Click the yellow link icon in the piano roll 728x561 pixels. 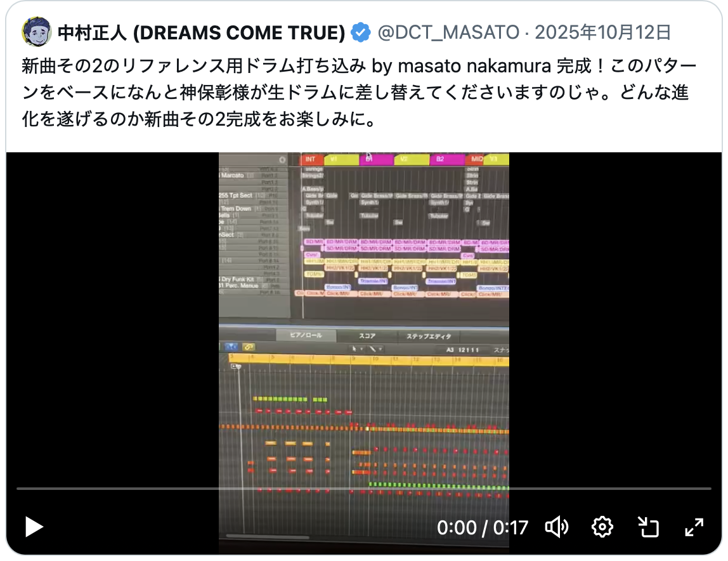[249, 346]
